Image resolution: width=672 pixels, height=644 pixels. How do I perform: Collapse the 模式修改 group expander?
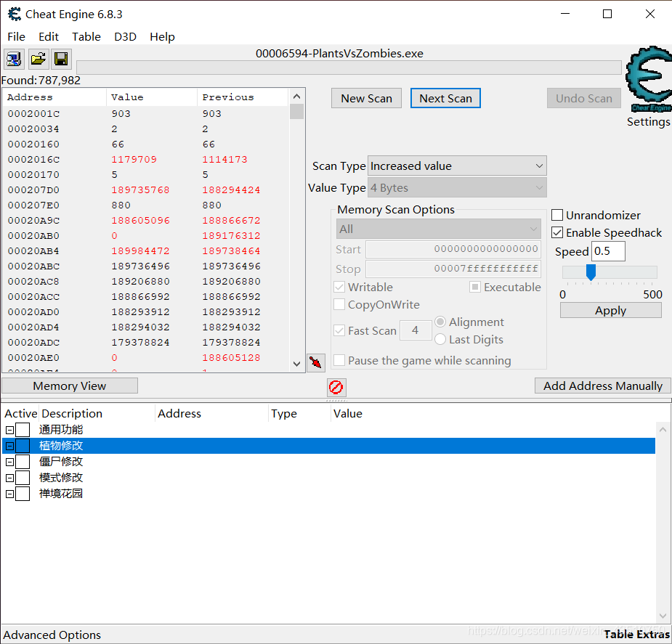[10, 478]
